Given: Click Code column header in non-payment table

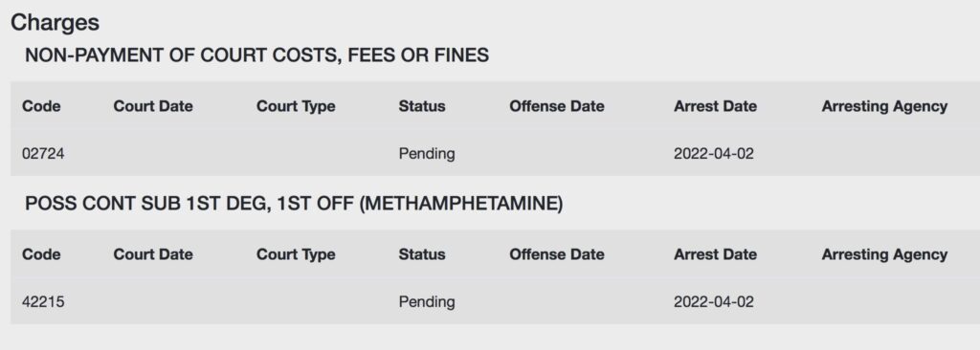Looking at the screenshot, I should [41, 106].
